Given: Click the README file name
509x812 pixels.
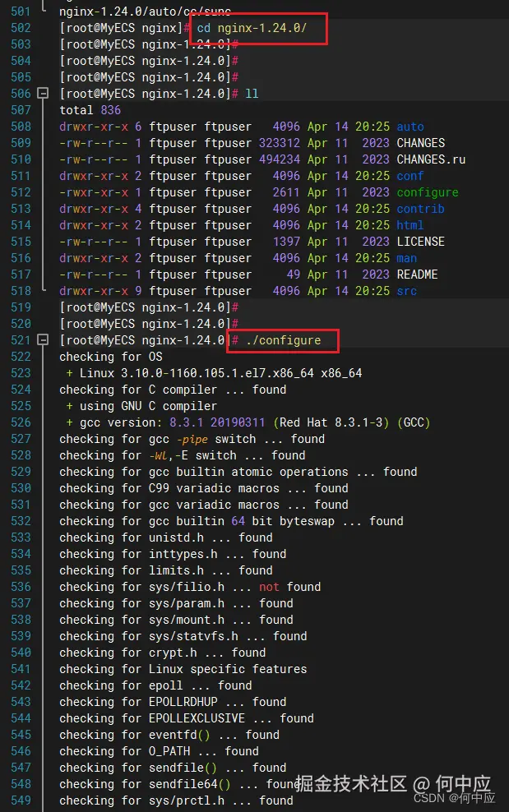Looking at the screenshot, I should point(417,275).
